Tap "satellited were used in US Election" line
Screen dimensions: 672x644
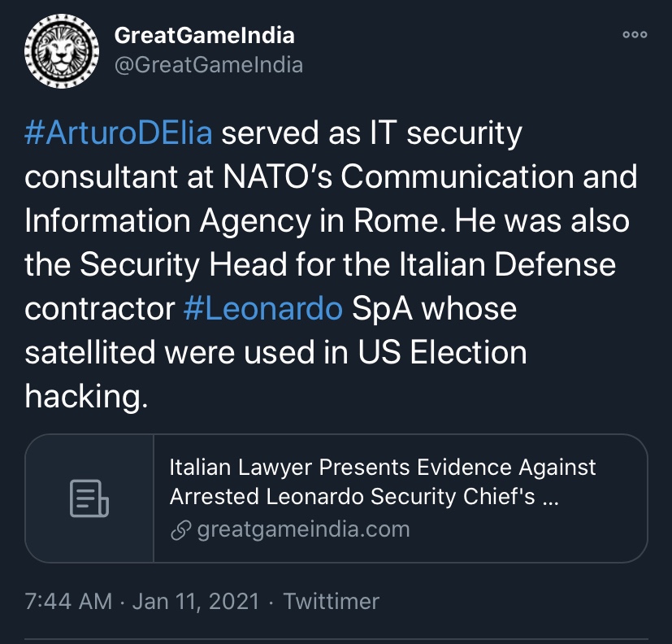tap(275, 352)
